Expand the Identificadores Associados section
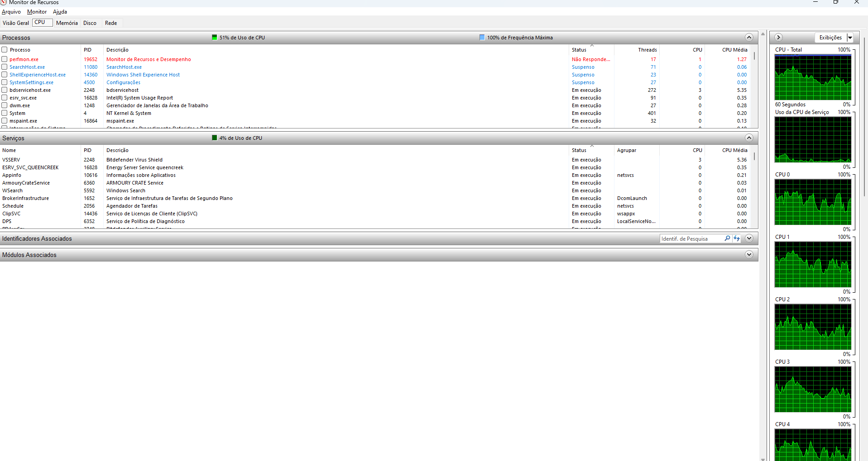868x461 pixels. click(749, 238)
